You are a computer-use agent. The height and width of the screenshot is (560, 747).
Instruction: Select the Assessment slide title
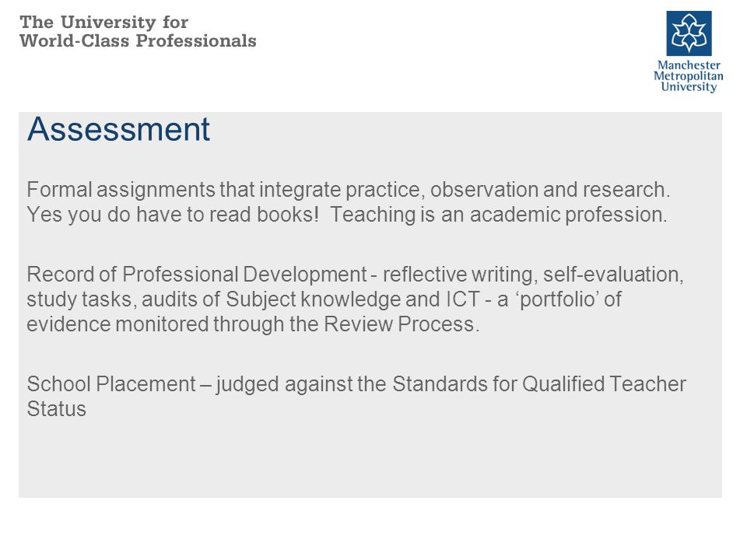pos(118,129)
